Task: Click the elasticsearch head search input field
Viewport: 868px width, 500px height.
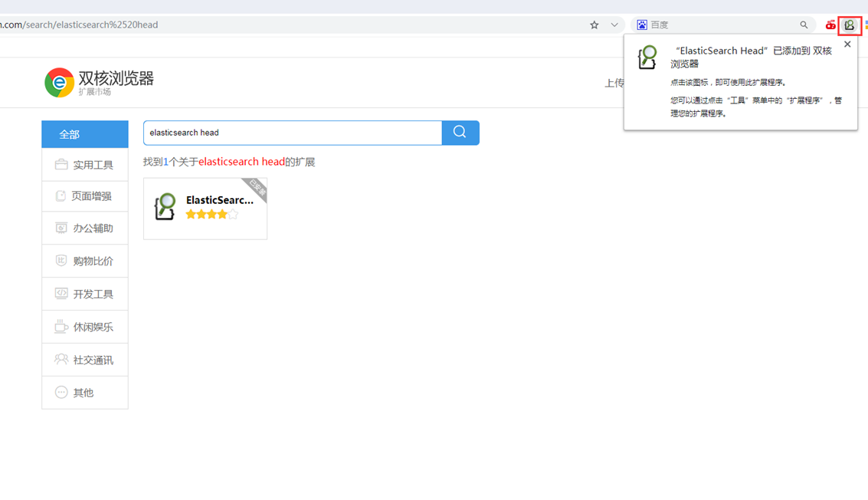Action: coord(293,133)
